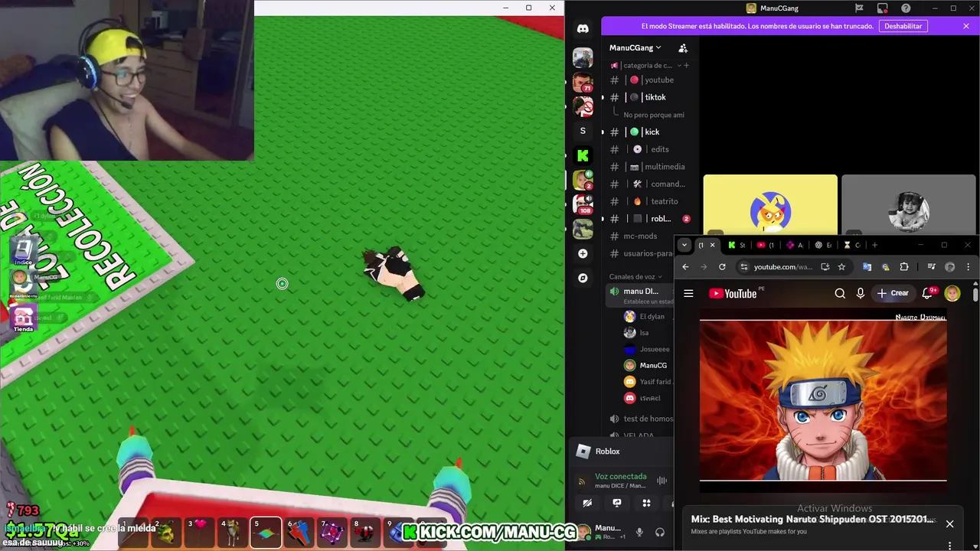
Task: Toggle the camera in the Discord voice panel
Action: click(587, 503)
